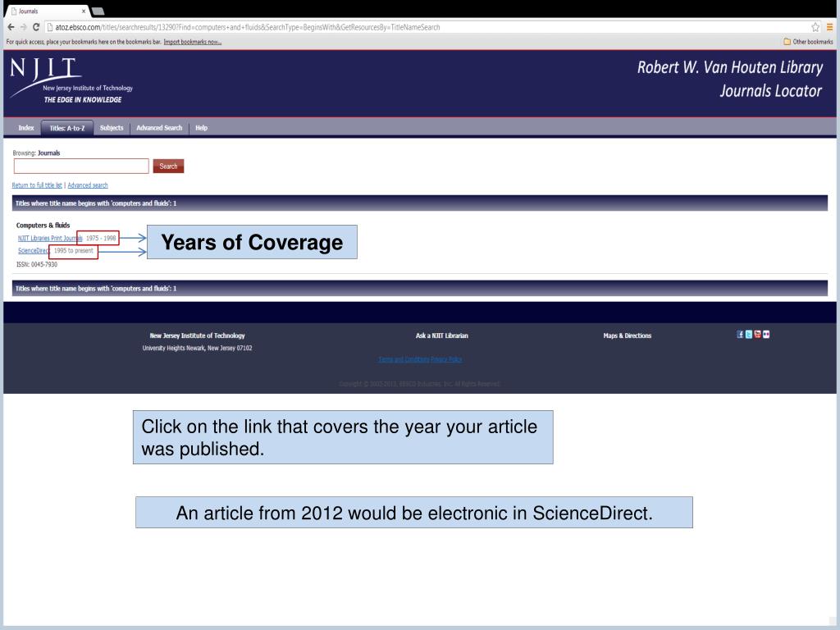The width and height of the screenshot is (840, 630).
Task: Click the browser back arrow
Action: coord(11,27)
